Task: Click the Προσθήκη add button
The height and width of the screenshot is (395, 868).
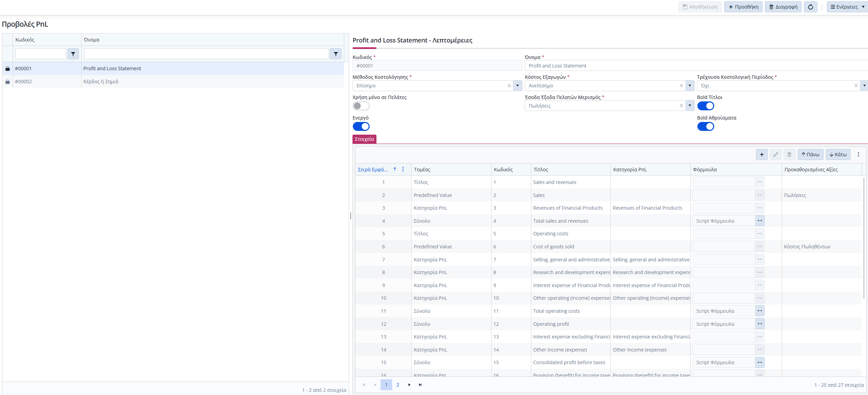Action: click(743, 7)
